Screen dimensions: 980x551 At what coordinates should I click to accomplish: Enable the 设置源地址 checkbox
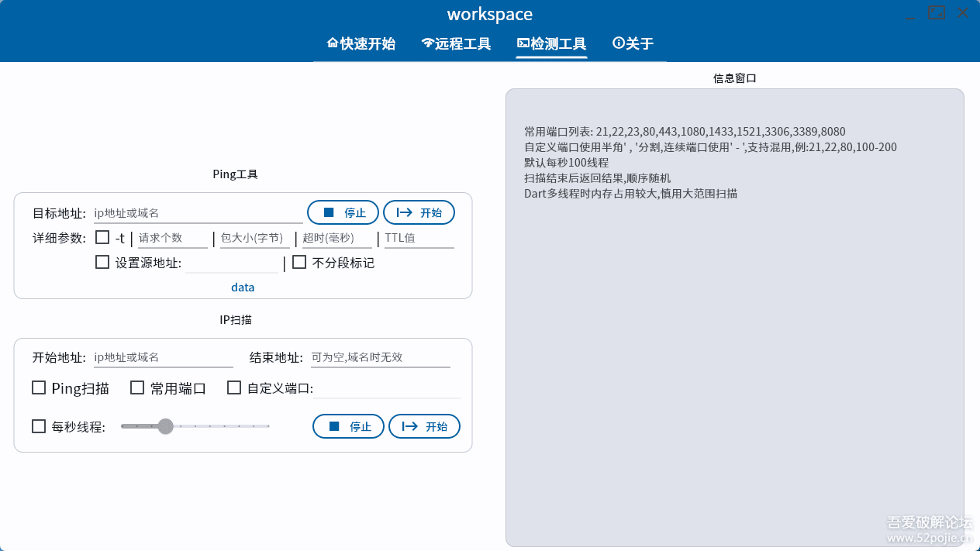[102, 262]
